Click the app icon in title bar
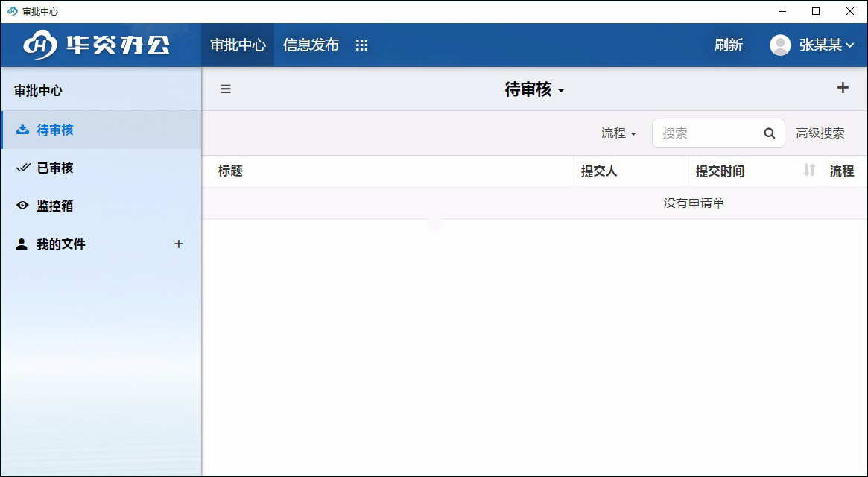This screenshot has height=477, width=868. point(12,11)
